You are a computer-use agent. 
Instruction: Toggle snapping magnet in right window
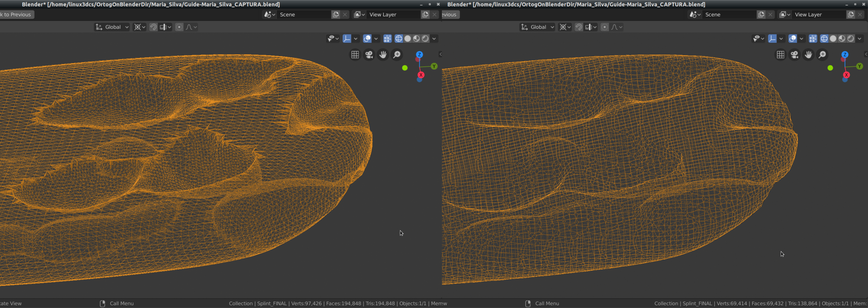click(x=579, y=27)
